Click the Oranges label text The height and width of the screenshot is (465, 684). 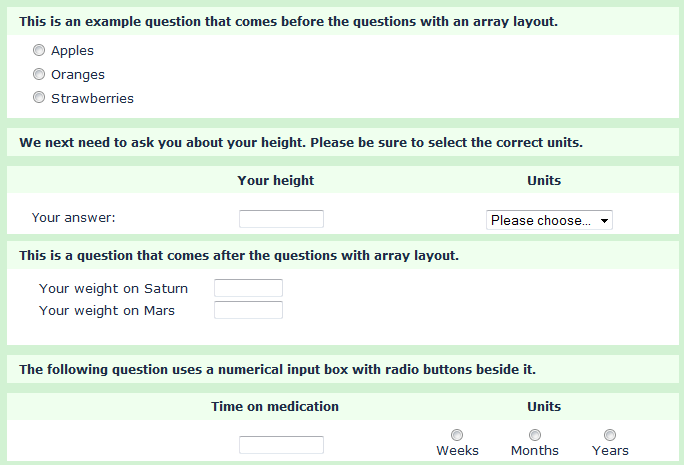78,75
